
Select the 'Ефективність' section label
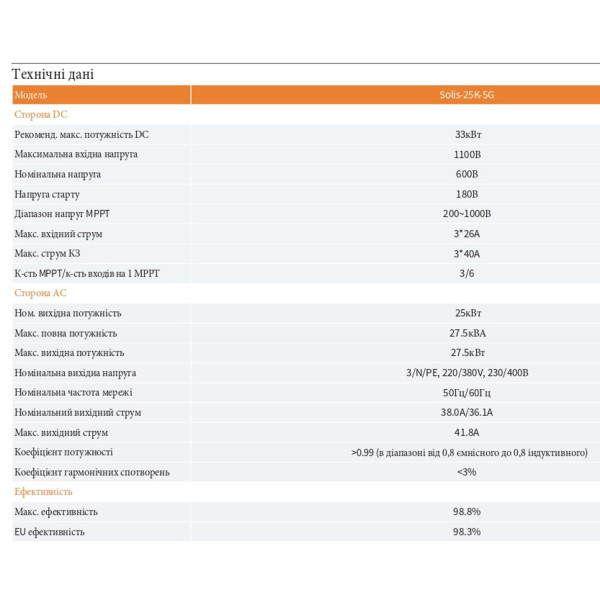pyautogui.click(x=43, y=491)
